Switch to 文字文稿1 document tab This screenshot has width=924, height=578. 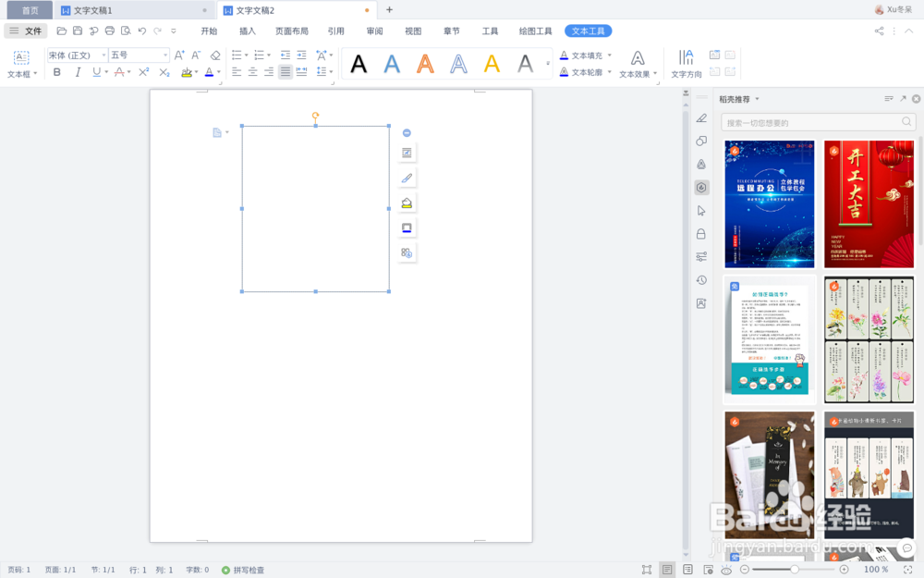(92, 10)
